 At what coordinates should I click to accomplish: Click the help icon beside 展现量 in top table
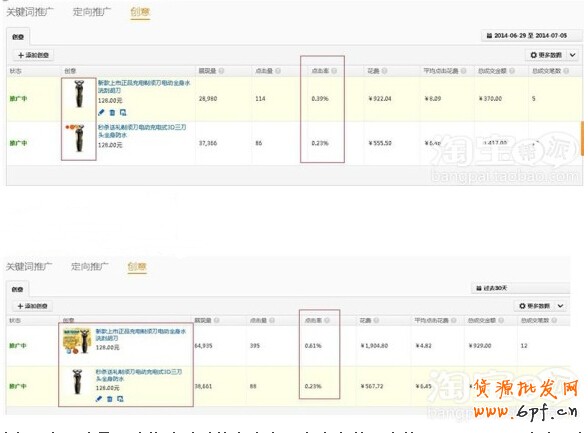[221, 71]
